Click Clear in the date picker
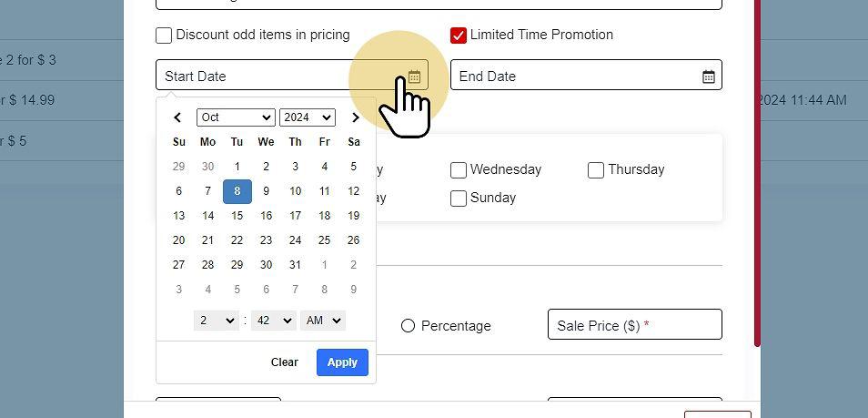Viewport: 868px width, 418px height. 285,362
